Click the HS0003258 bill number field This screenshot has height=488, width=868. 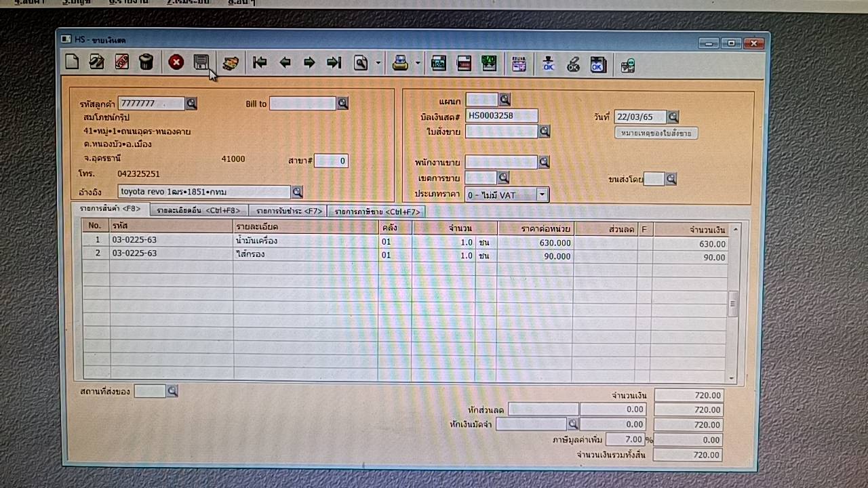pos(501,116)
